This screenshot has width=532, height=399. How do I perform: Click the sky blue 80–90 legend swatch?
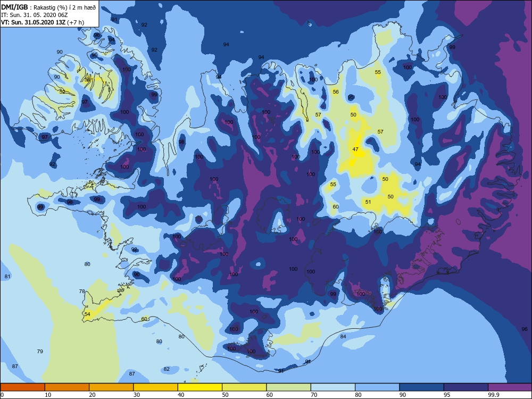click(x=377, y=387)
